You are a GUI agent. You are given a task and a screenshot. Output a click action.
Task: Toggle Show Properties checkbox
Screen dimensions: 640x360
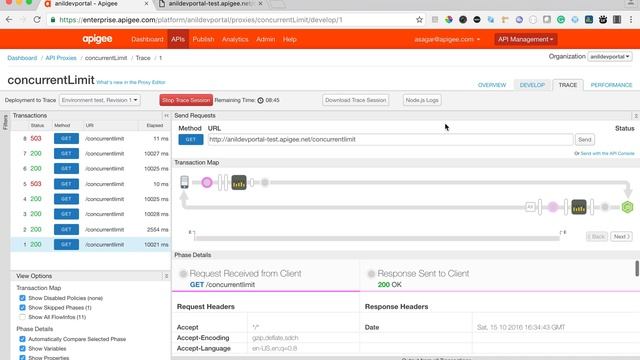(22, 358)
